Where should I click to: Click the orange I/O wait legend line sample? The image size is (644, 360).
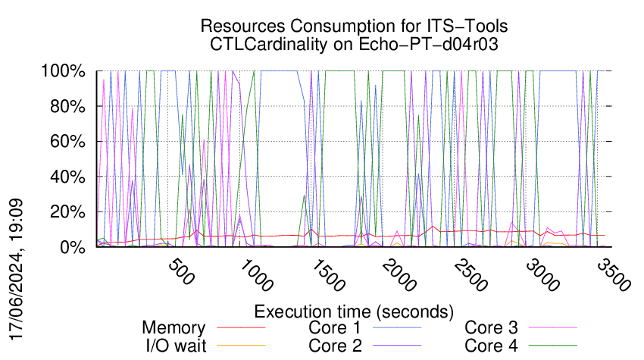click(241, 346)
